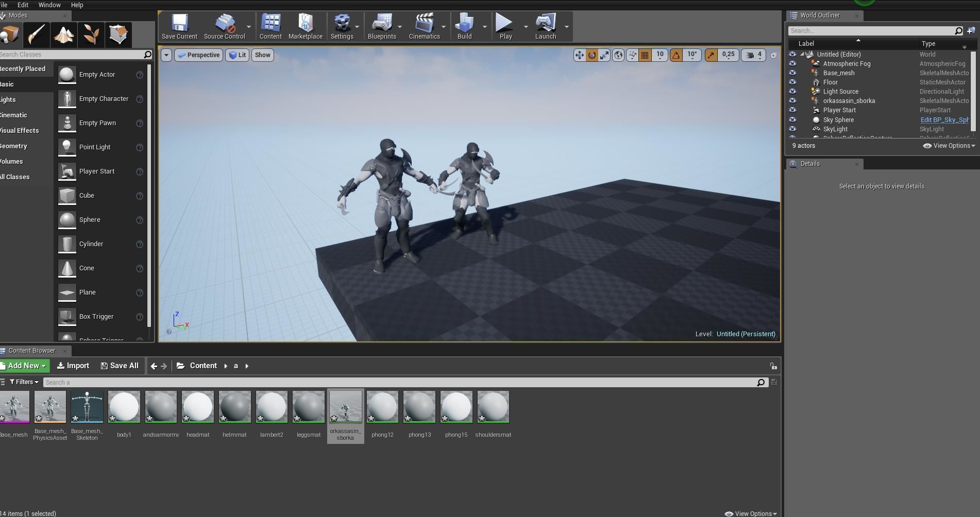The width and height of the screenshot is (980, 517).
Task: Hide the Atmospheric Fog actor using its eye
Action: coord(792,64)
